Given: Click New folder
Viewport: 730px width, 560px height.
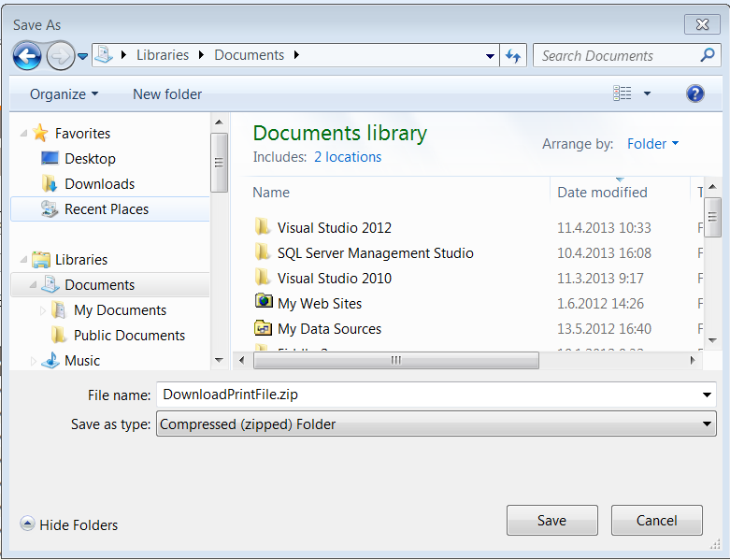Looking at the screenshot, I should click(x=167, y=94).
